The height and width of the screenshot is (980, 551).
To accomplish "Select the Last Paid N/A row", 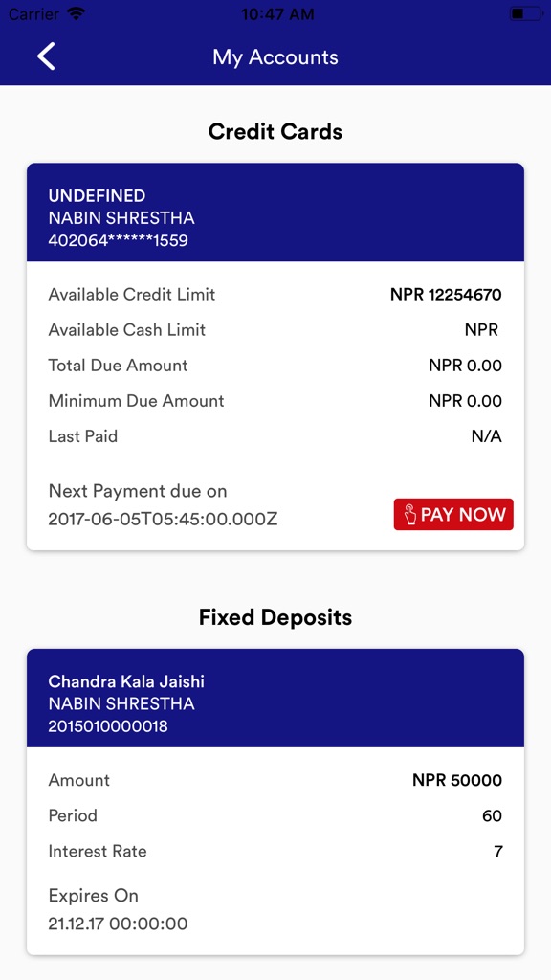I will point(275,435).
